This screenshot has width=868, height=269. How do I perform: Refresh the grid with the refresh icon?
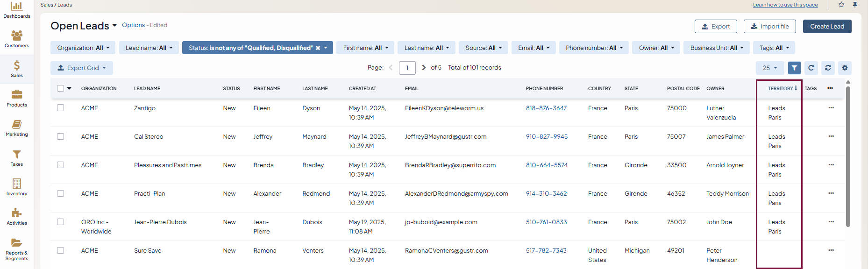[x=811, y=68]
